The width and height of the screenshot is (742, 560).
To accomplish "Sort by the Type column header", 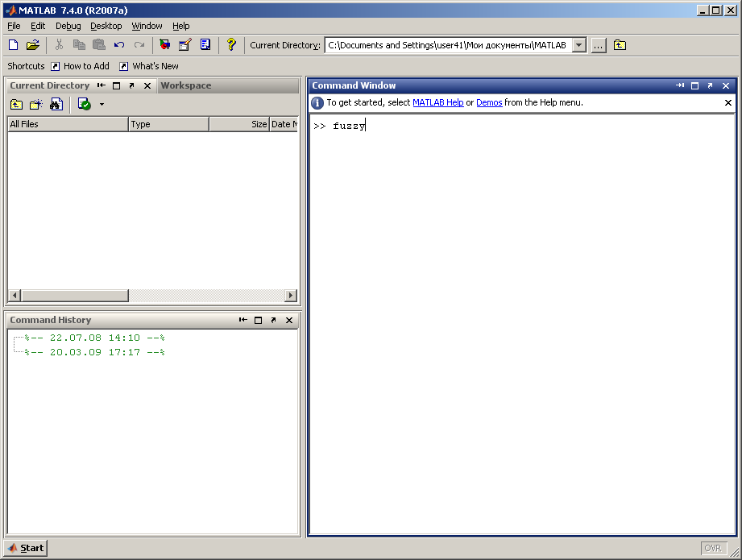I will [x=169, y=124].
